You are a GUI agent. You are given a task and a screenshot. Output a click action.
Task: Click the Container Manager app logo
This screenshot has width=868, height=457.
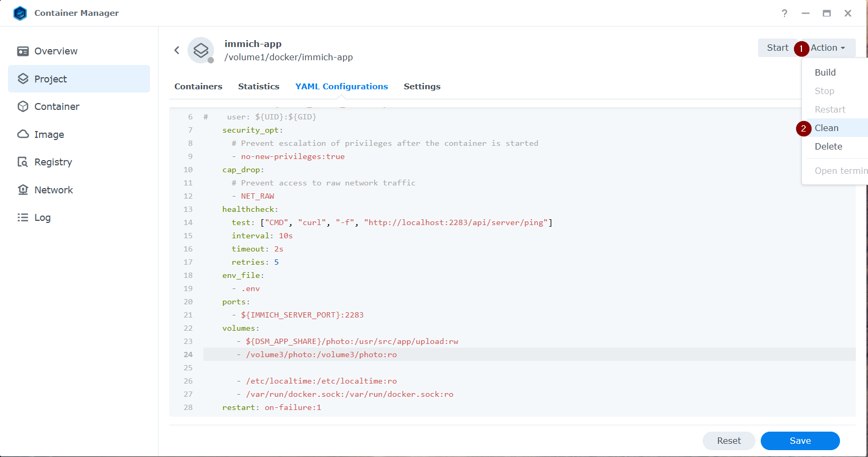[20, 13]
